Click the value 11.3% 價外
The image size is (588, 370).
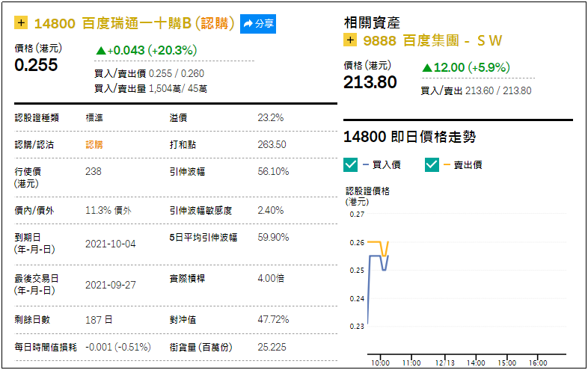tap(108, 210)
